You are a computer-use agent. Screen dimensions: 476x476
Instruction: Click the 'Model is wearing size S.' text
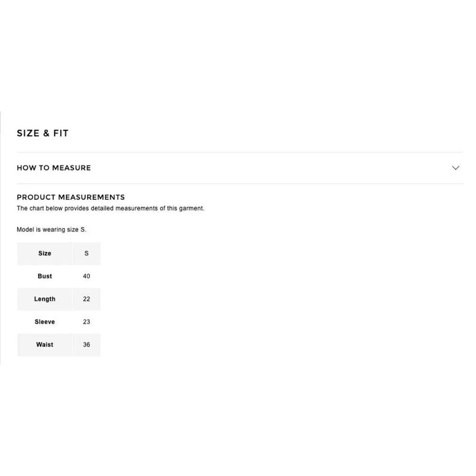coord(51,230)
